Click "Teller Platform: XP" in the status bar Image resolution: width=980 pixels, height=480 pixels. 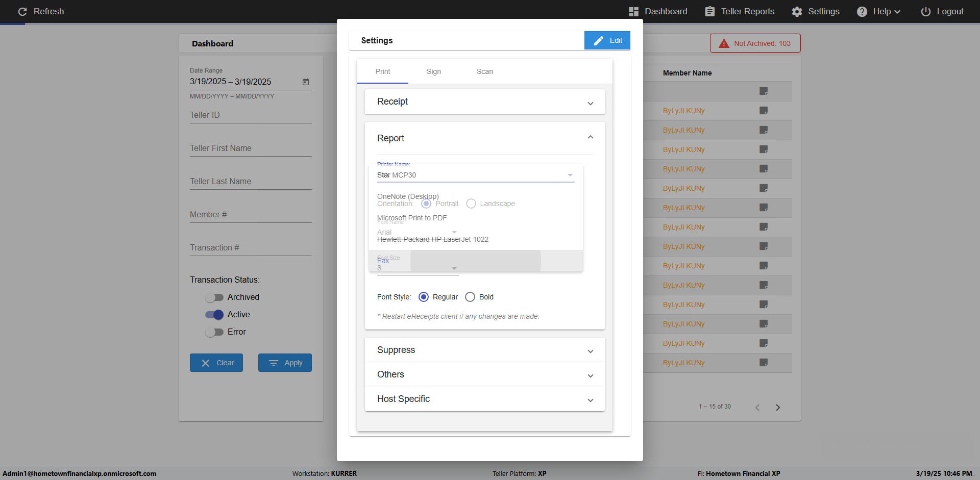click(x=520, y=473)
